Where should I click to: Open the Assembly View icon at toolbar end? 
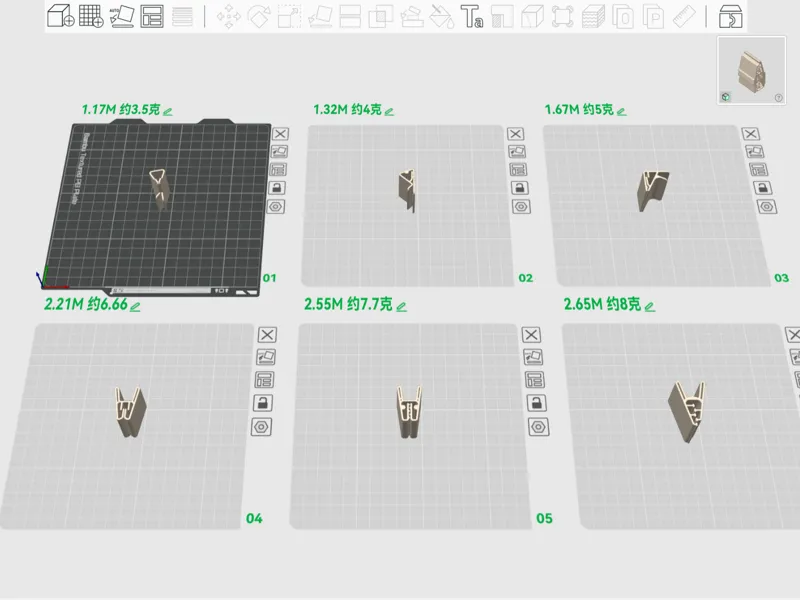tap(731, 16)
